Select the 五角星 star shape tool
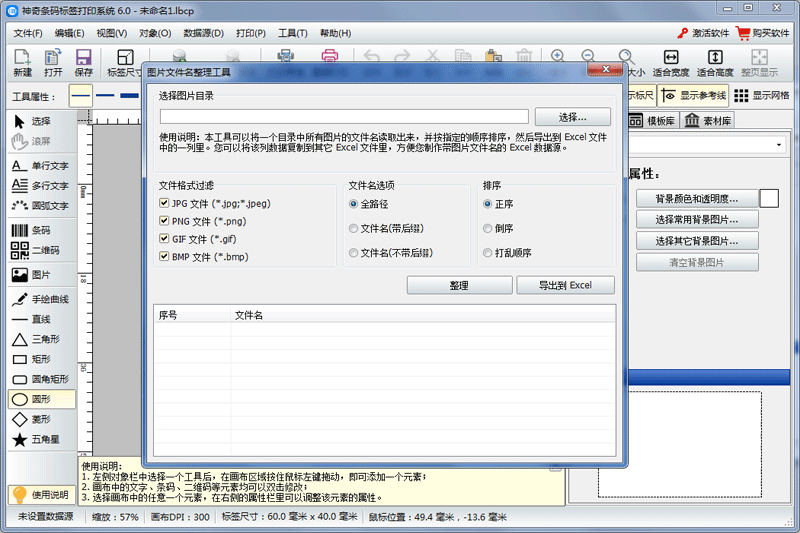800x533 pixels. (39, 439)
